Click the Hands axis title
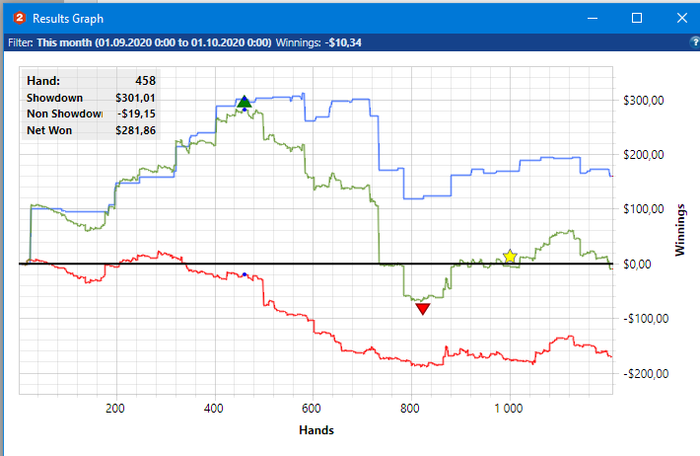This screenshot has width=700, height=456. (x=317, y=430)
